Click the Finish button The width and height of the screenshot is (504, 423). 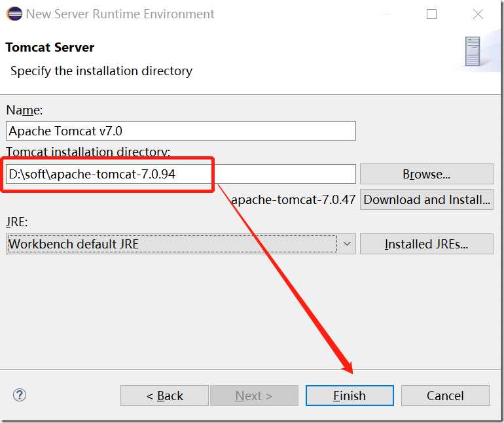pos(350,396)
